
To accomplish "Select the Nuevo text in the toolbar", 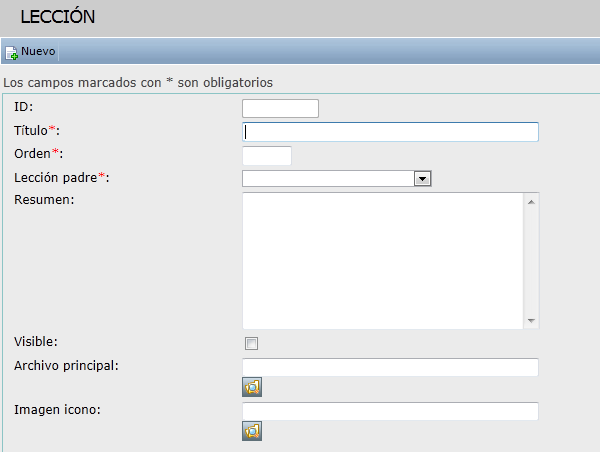I will (x=38, y=51).
